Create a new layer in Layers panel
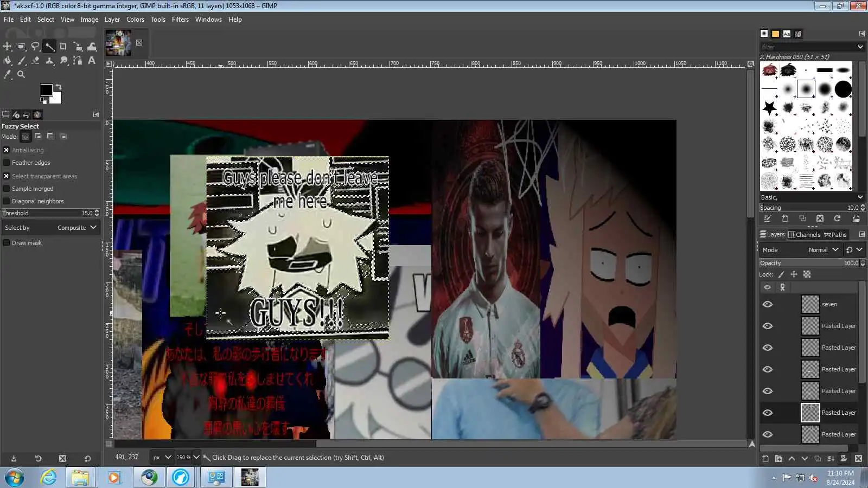The height and width of the screenshot is (488, 868). tap(765, 459)
